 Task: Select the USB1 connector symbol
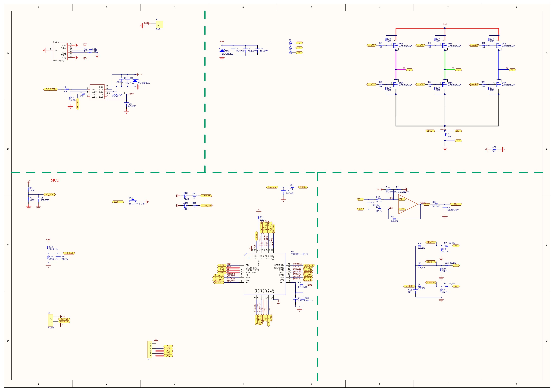[60, 51]
